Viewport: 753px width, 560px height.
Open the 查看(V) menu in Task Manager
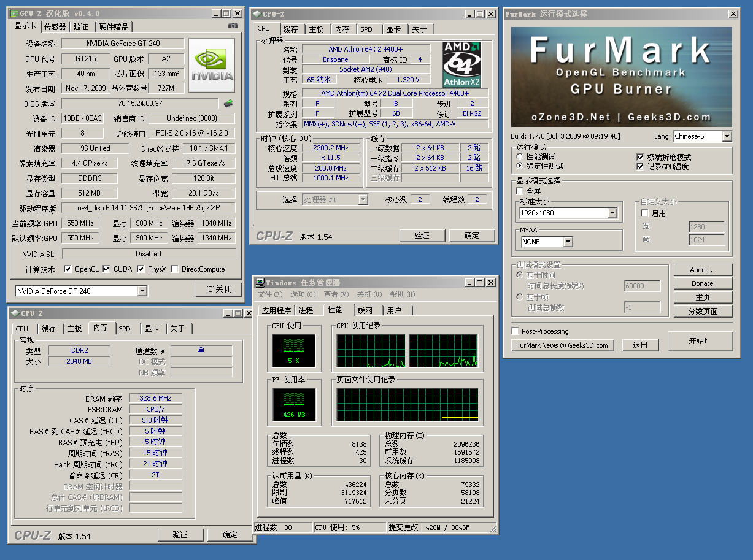336,295
